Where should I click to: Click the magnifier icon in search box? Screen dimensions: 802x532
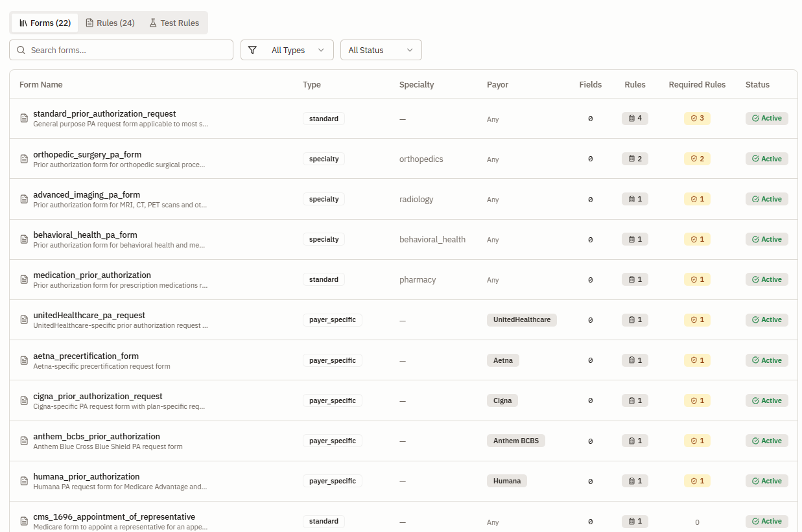coord(21,50)
